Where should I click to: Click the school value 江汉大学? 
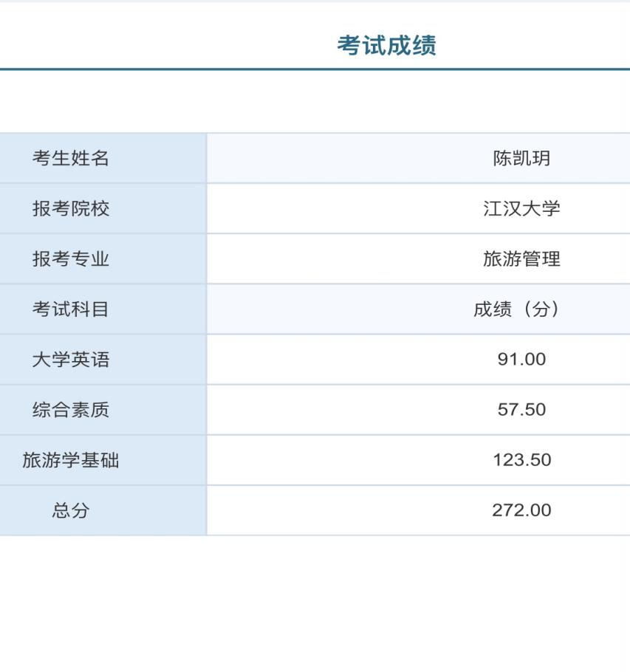(x=521, y=208)
